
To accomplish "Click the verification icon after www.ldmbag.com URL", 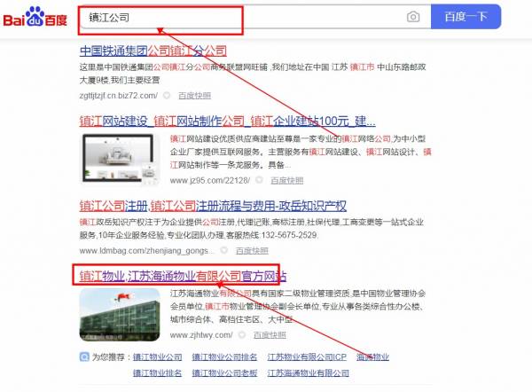I will [224, 250].
